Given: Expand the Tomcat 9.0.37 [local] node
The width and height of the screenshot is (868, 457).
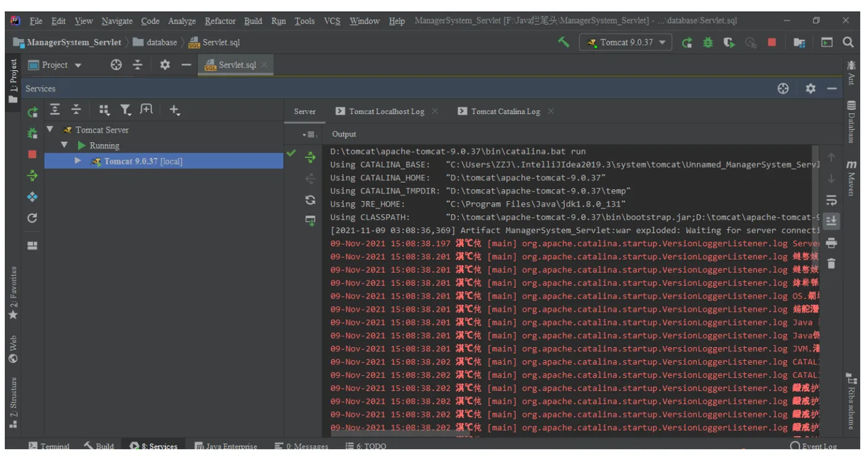Looking at the screenshot, I should pos(77,161).
